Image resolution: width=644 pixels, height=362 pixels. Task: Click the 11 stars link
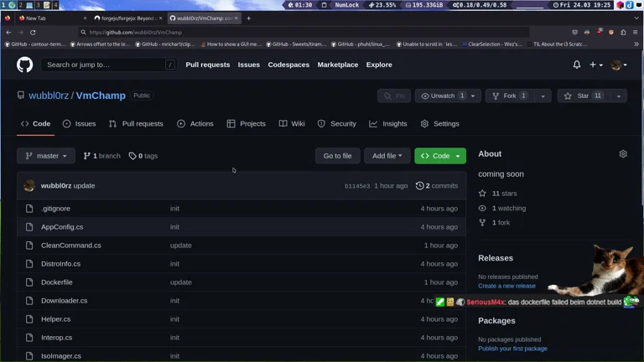498,194
